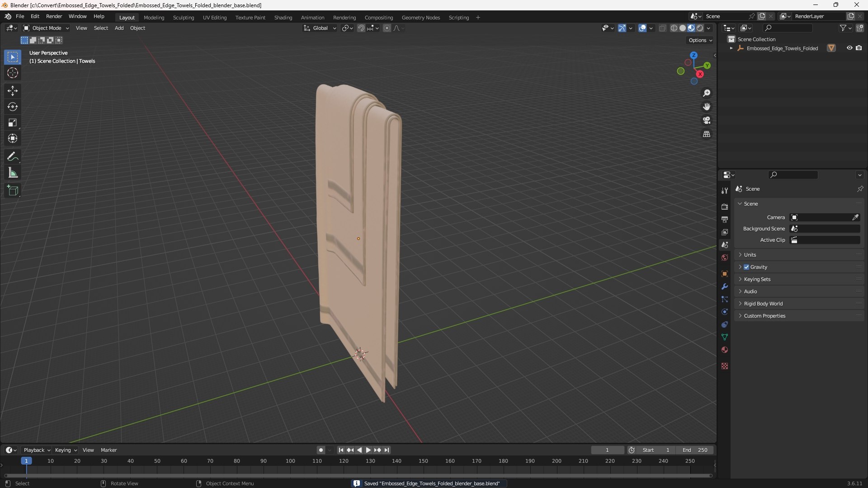Open the World properties tab

(x=725, y=258)
